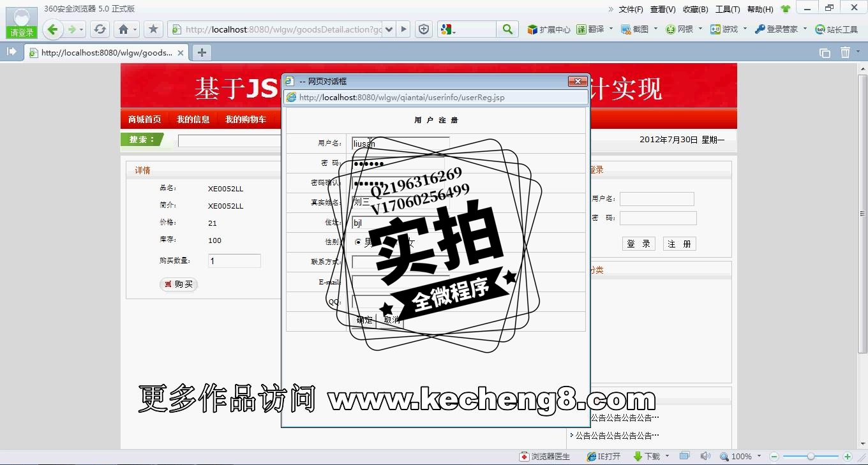
Task: Open the 下载 downloads manager
Action: [x=647, y=457]
